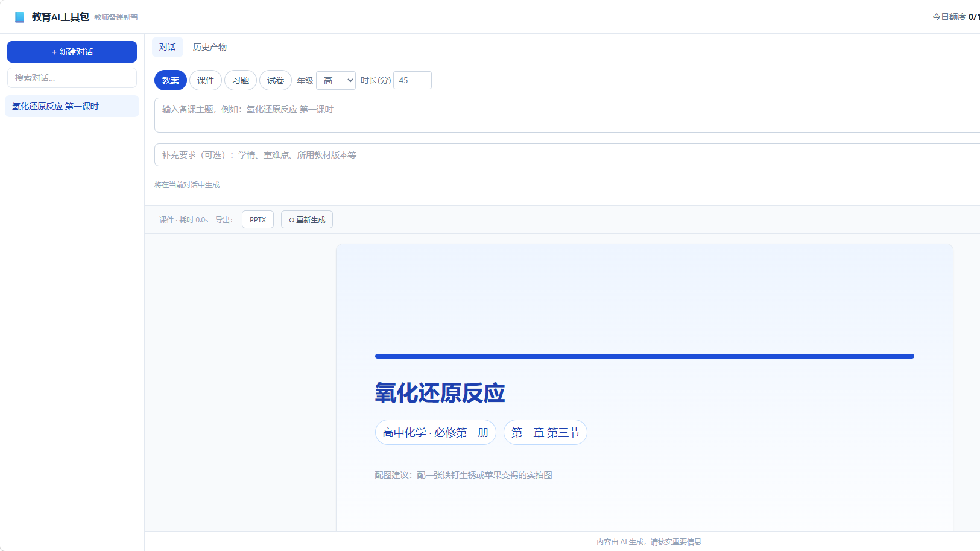Select the 教案 type pill

pos(171,80)
